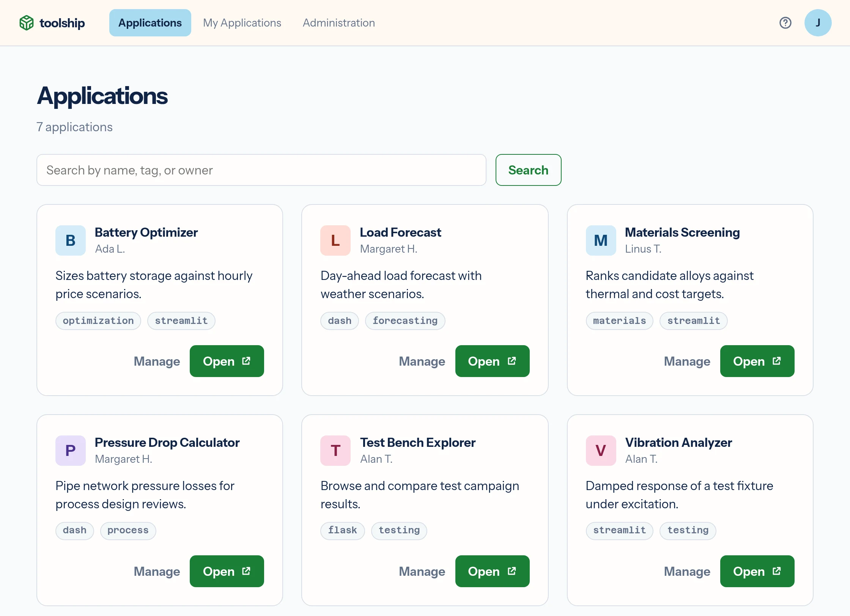Click the Search button
850x616 pixels.
point(528,170)
